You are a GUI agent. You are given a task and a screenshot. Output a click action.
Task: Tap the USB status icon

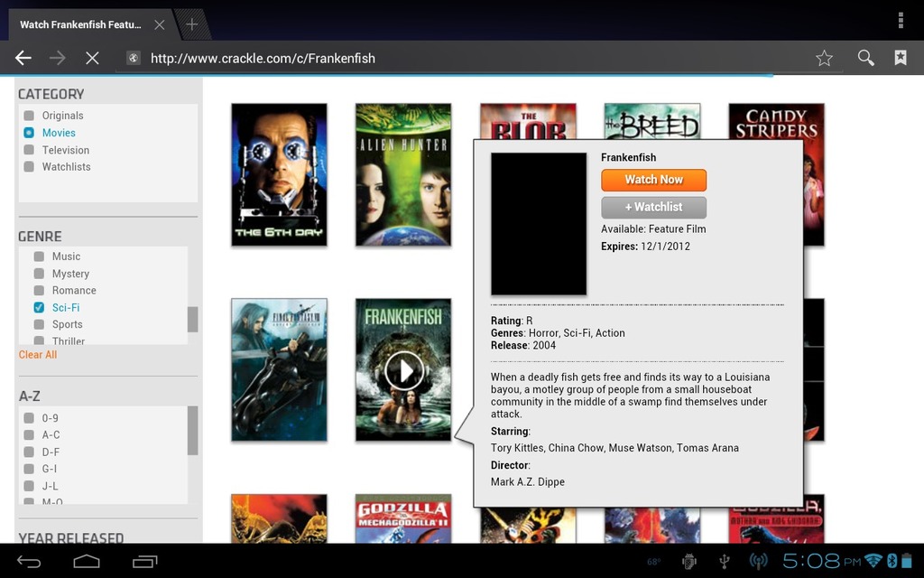pyautogui.click(x=725, y=562)
